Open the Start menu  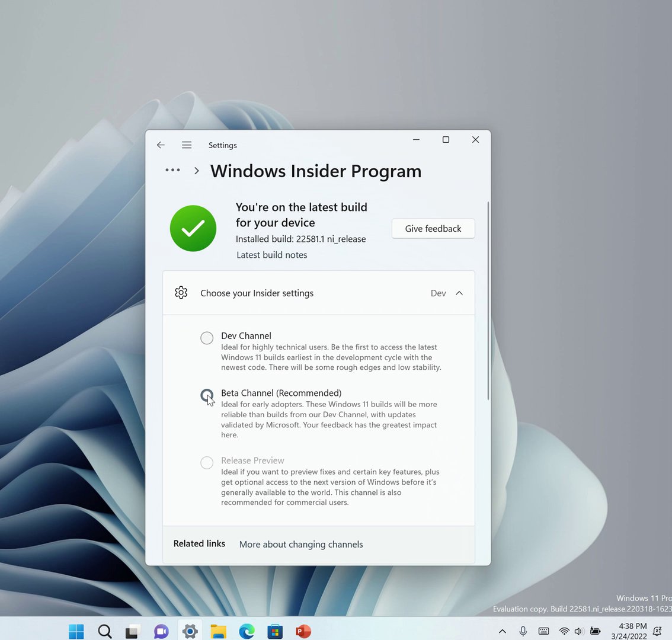(76, 631)
